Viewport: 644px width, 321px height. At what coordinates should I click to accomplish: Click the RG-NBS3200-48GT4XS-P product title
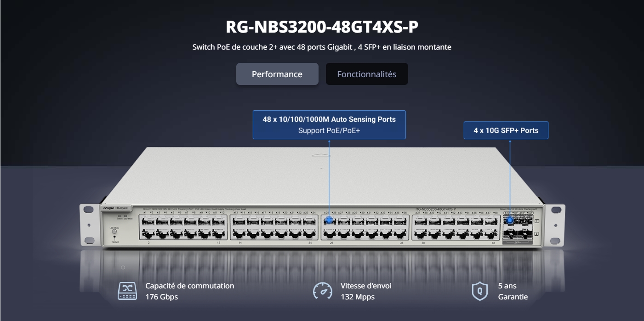point(322,27)
